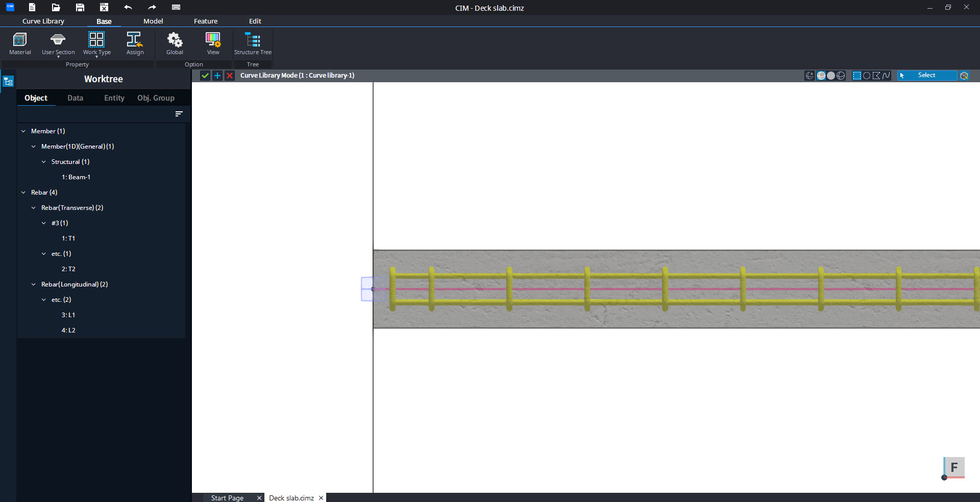Image resolution: width=980 pixels, height=502 pixels.
Task: Open View options
Action: [213, 43]
